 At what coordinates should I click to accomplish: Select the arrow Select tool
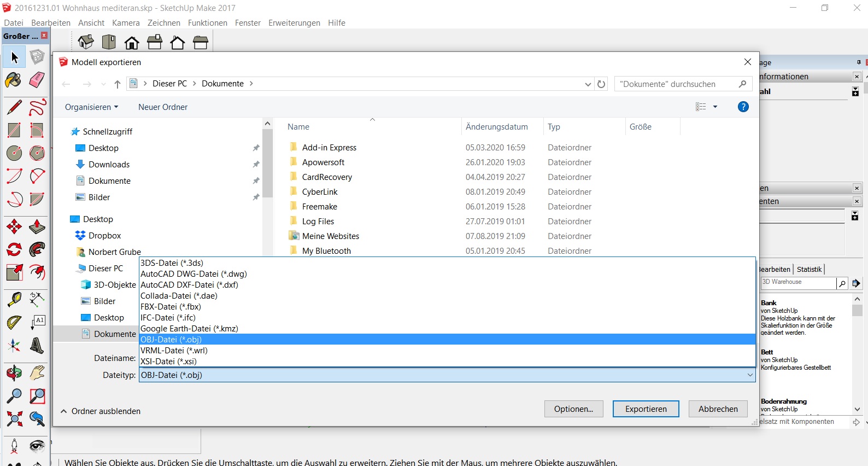[14, 57]
